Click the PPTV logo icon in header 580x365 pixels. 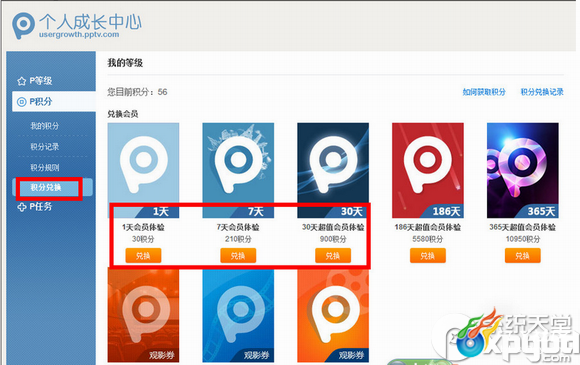click(x=23, y=25)
